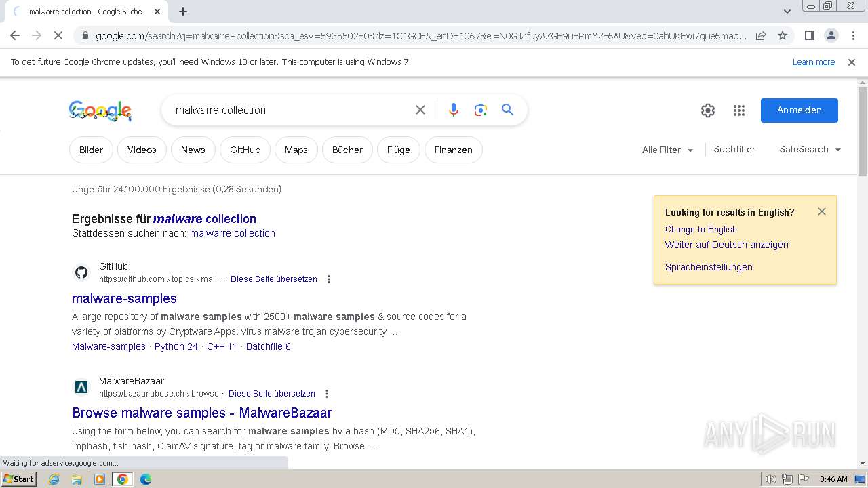Choose Change to English
868x488 pixels.
tap(701, 229)
